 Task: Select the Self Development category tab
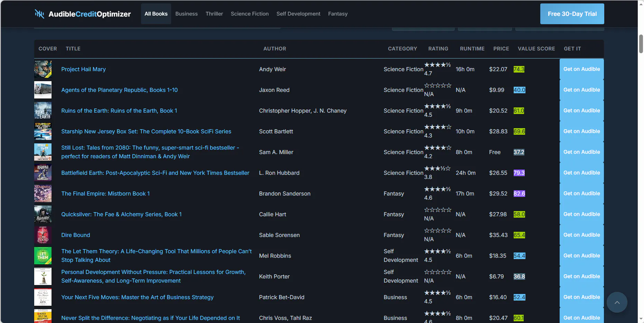[298, 14]
